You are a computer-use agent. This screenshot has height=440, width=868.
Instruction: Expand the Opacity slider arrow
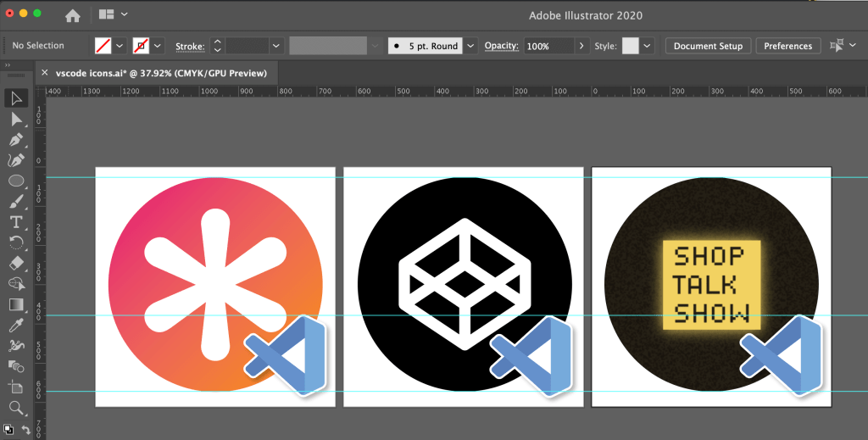click(581, 46)
